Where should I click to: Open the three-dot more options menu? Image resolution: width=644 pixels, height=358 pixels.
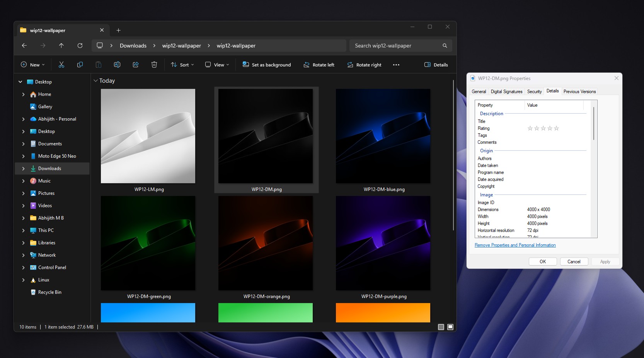(396, 65)
